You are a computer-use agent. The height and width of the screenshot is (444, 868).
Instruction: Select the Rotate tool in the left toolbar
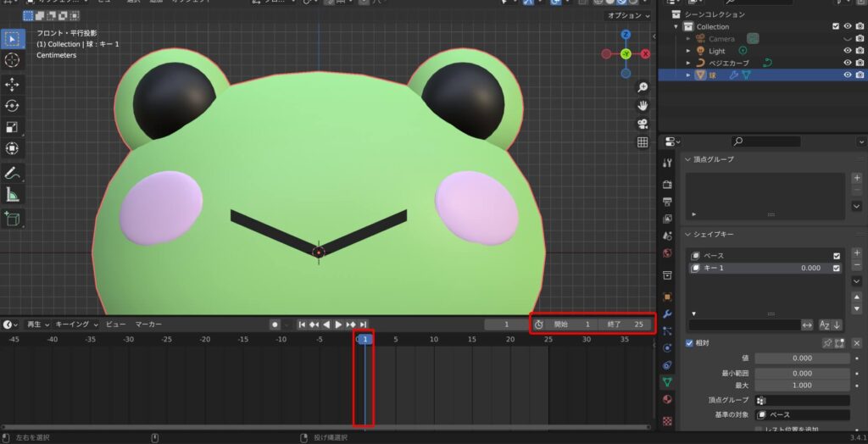tap(13, 105)
